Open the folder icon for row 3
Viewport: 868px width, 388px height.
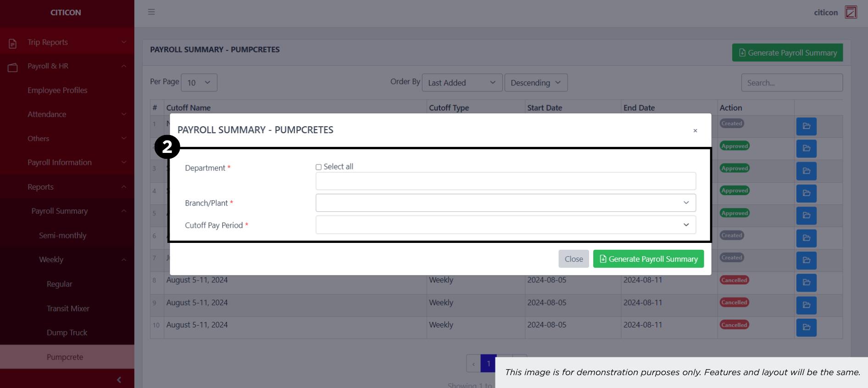coord(806,171)
